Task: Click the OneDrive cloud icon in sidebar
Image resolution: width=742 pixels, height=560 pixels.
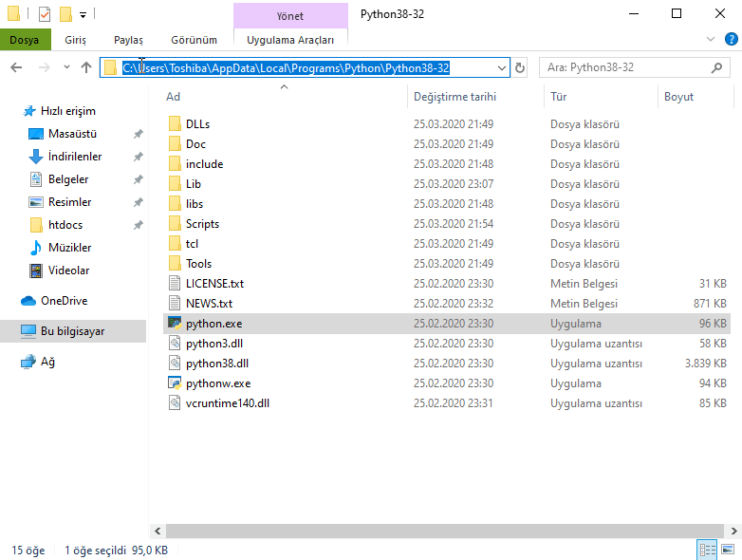Action: pyautogui.click(x=28, y=301)
